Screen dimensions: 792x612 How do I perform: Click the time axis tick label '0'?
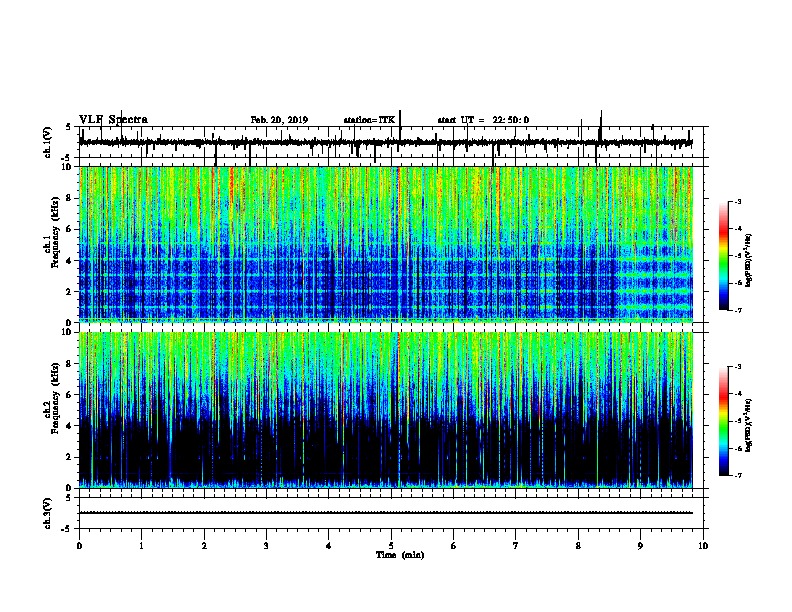pyautogui.click(x=79, y=546)
